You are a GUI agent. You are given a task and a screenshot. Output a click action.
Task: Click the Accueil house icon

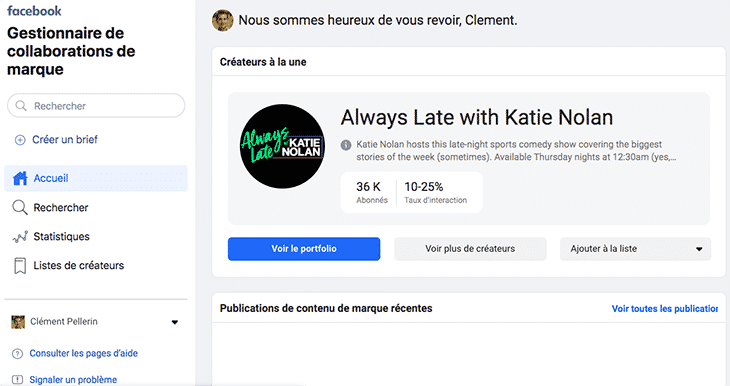[20, 178]
